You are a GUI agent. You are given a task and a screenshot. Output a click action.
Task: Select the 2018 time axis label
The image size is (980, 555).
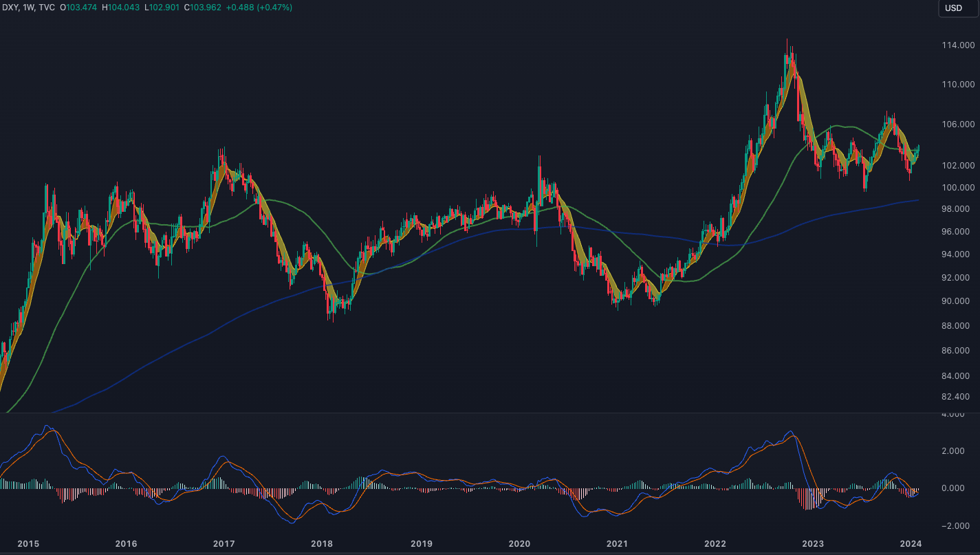pyautogui.click(x=322, y=544)
